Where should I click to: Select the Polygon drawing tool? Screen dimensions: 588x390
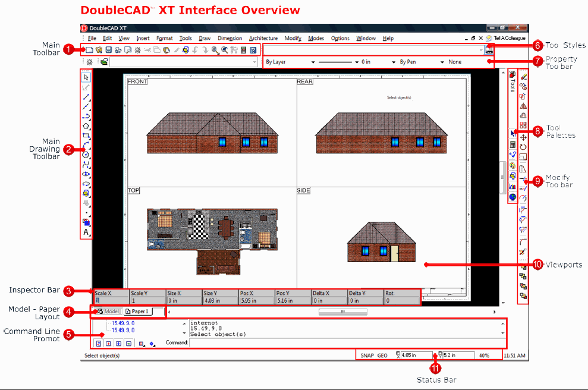(x=86, y=126)
